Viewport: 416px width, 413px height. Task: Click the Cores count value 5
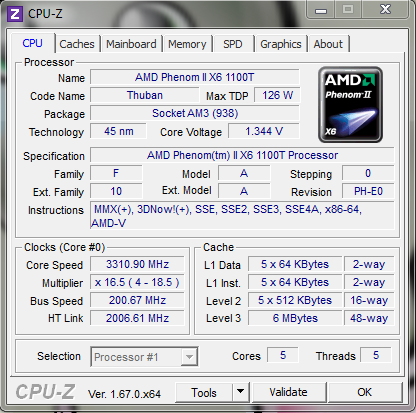283,355
